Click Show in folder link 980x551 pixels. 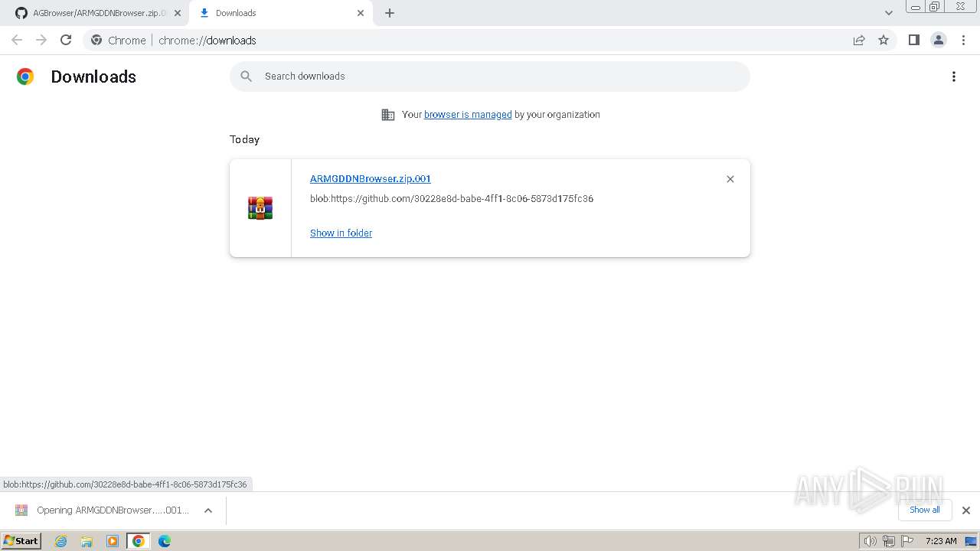(x=341, y=233)
